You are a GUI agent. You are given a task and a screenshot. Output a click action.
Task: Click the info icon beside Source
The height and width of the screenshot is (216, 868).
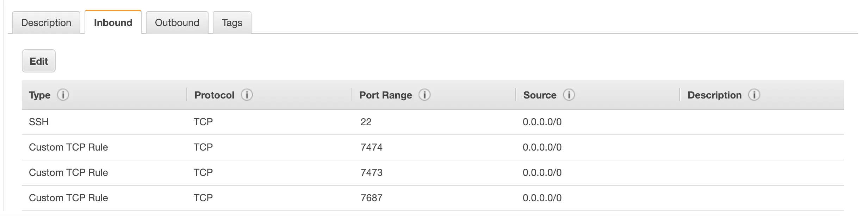[x=569, y=95]
